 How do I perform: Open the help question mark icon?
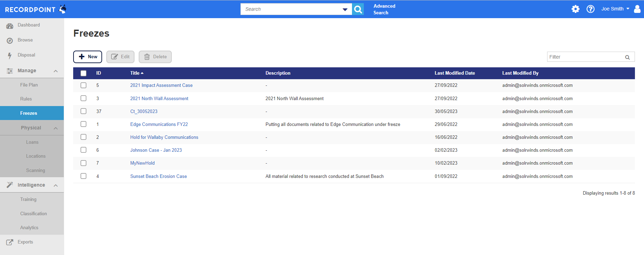click(590, 9)
